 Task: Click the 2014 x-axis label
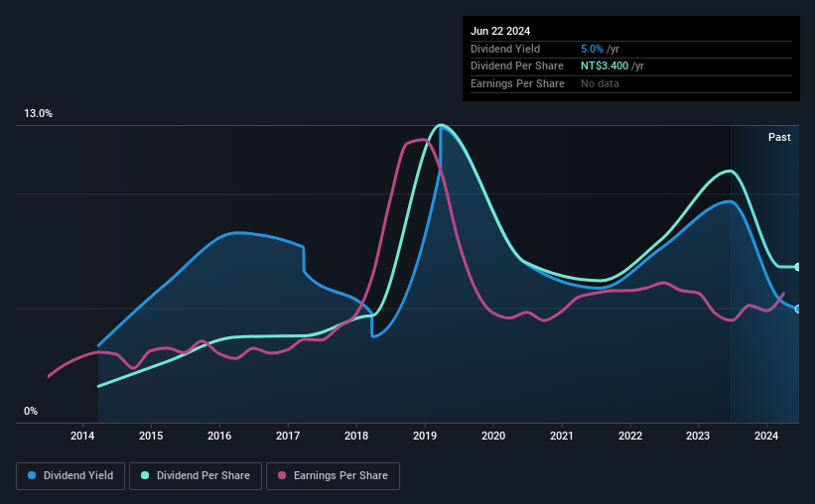(82, 436)
